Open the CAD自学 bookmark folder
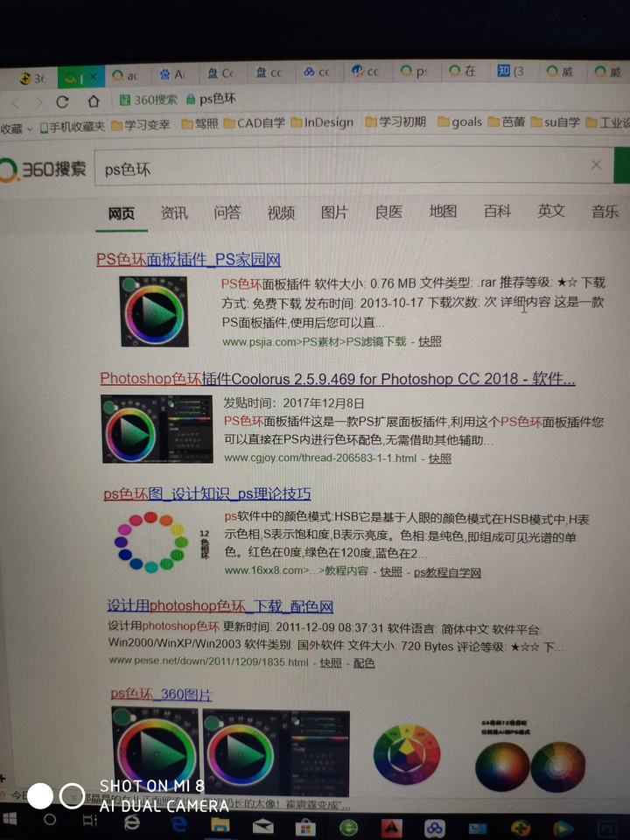This screenshot has width=630, height=840. [254, 123]
